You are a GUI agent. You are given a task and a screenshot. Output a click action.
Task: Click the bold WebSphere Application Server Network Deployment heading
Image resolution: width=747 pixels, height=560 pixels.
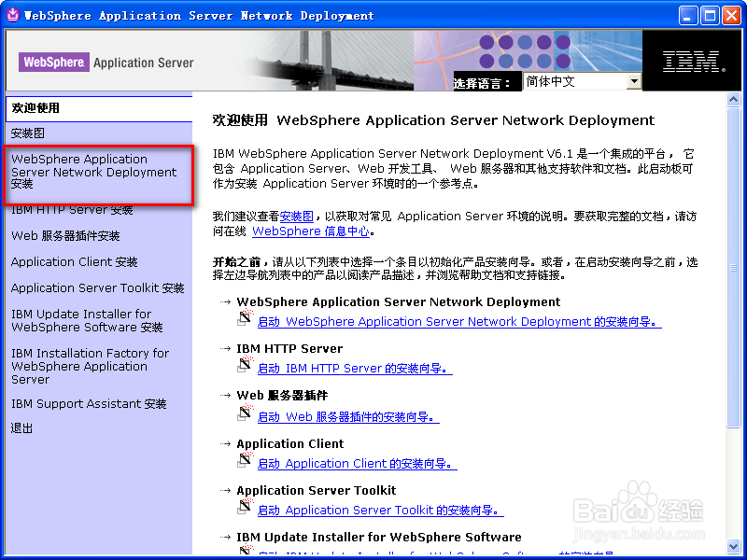pyautogui.click(x=399, y=301)
